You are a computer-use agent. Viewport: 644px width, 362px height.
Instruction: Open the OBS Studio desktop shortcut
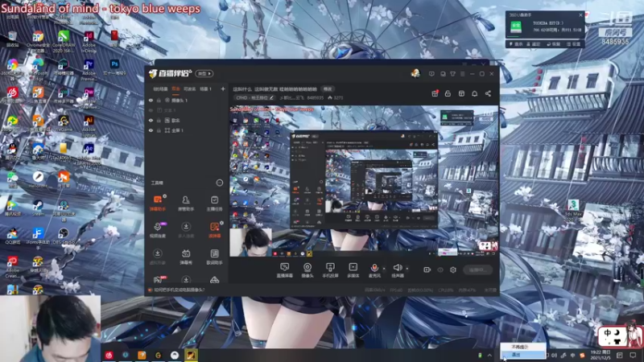click(64, 237)
